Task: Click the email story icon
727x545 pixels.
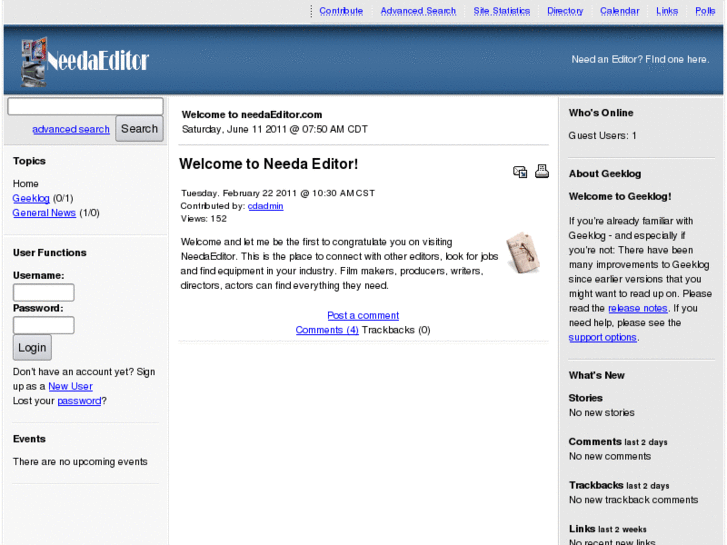Action: point(520,172)
